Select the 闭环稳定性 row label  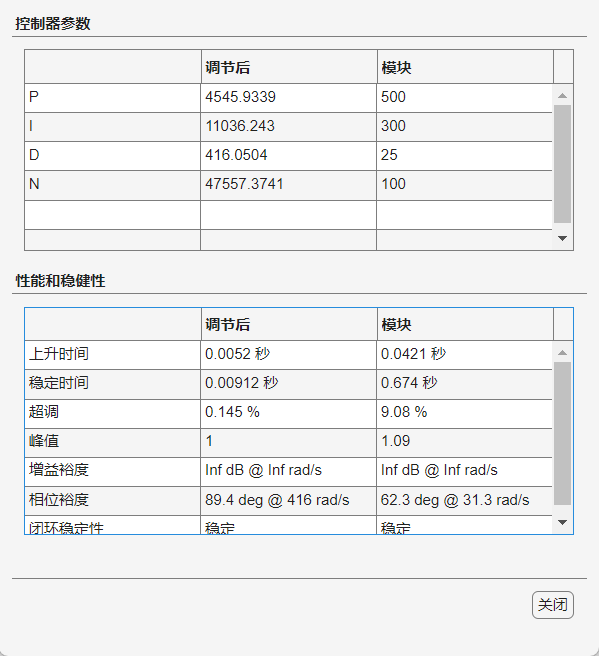point(66,527)
